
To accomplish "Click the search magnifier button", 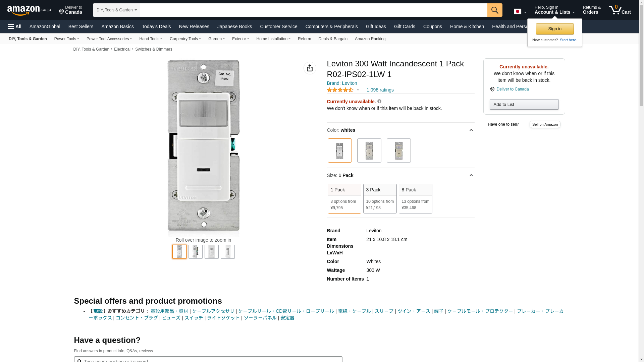I will pyautogui.click(x=494, y=10).
